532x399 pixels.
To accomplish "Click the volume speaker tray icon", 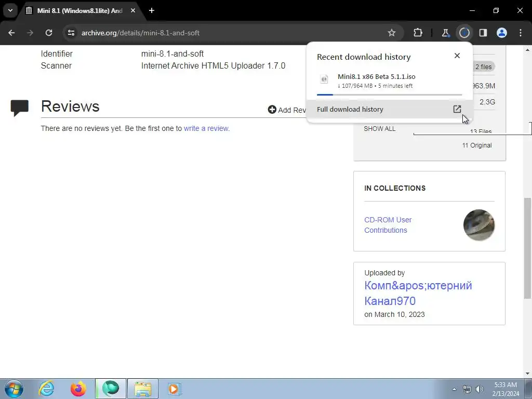I will pyautogui.click(x=480, y=389).
